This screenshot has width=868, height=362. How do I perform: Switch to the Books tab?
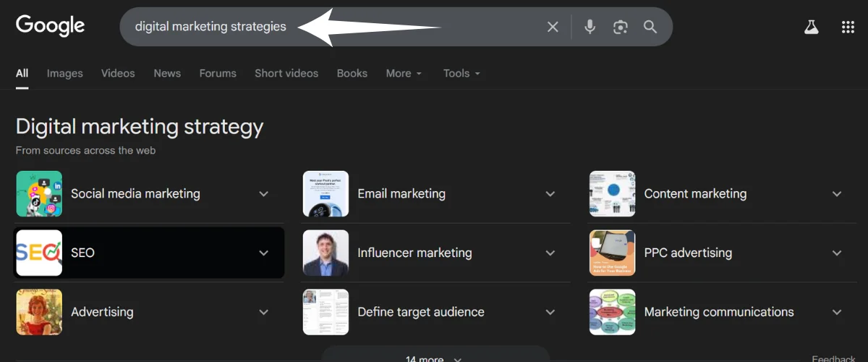[352, 73]
